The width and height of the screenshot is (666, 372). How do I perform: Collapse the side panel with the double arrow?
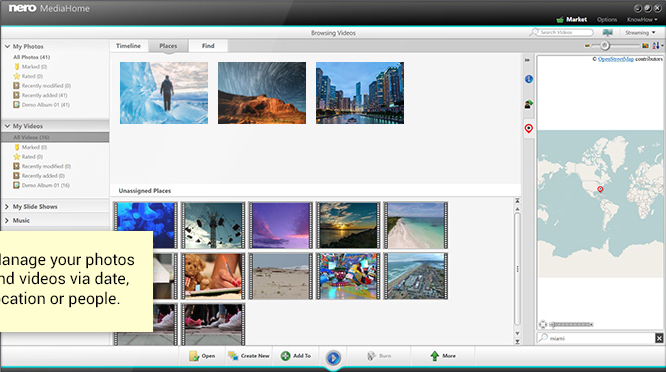pyautogui.click(x=527, y=60)
